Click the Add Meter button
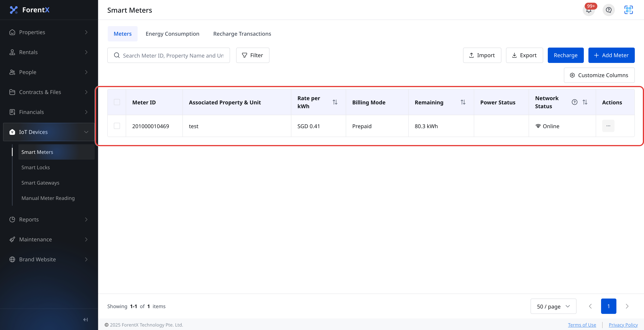 coord(611,55)
